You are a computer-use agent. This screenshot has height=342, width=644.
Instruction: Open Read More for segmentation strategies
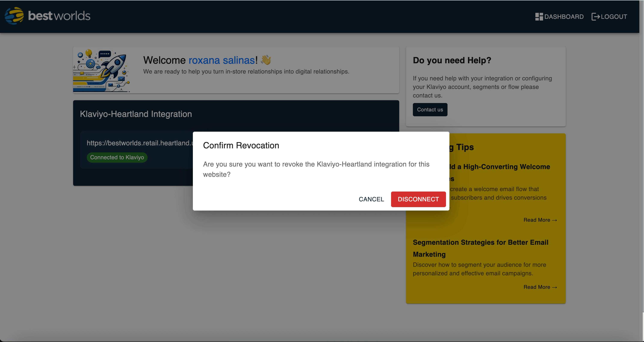click(x=540, y=287)
